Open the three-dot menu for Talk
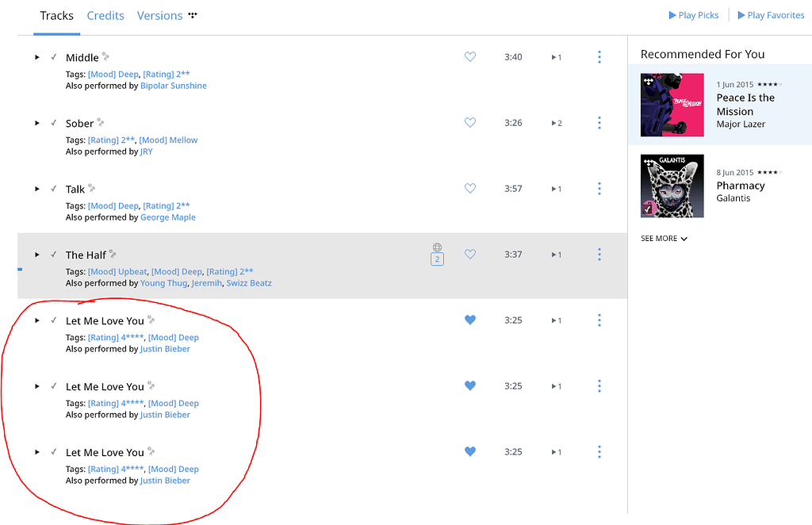This screenshot has height=525, width=812. click(x=599, y=188)
